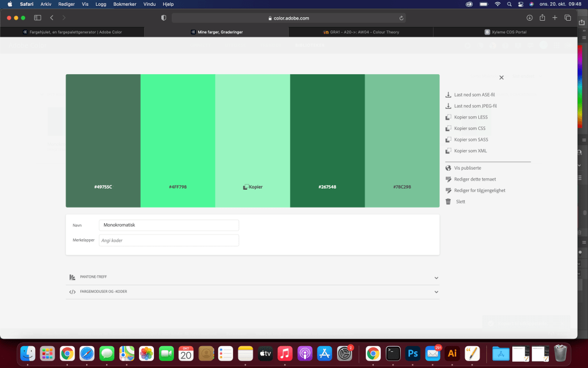Screen dimensions: 588x368
Task: Click Kopier on the light mint swatch
Action: tap(253, 187)
